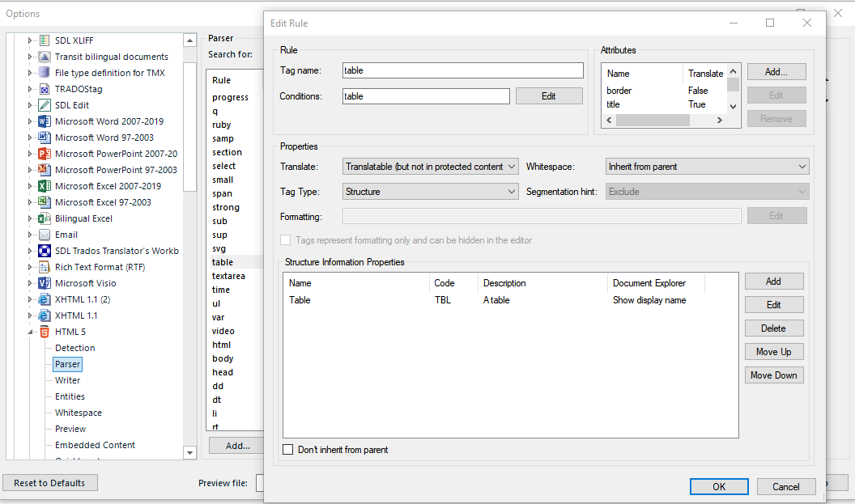855x504 pixels.
Task: Click the XHTML 1.1 browser icon
Action: (45, 316)
